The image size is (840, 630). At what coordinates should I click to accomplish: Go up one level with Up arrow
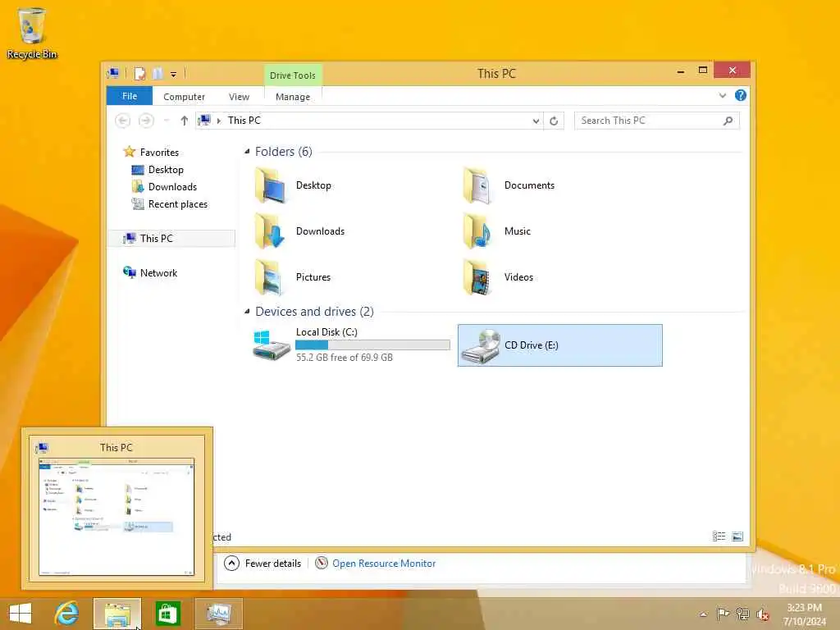(x=185, y=121)
